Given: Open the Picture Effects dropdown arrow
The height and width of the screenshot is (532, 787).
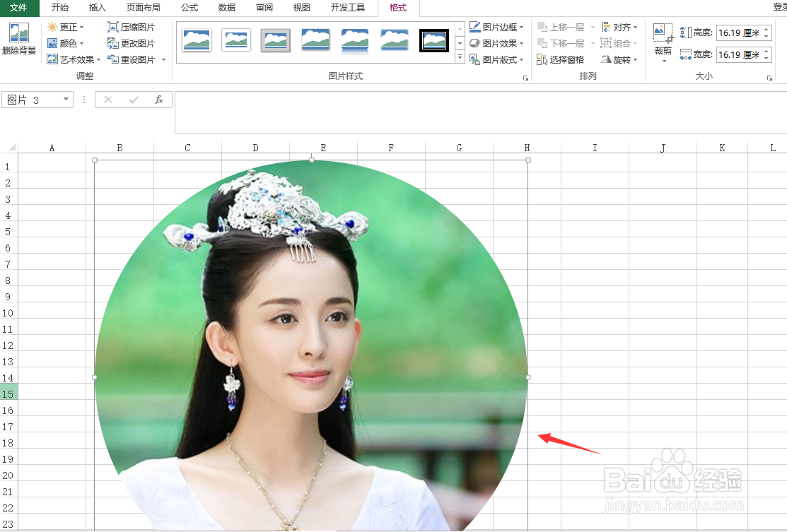Looking at the screenshot, I should [522, 44].
